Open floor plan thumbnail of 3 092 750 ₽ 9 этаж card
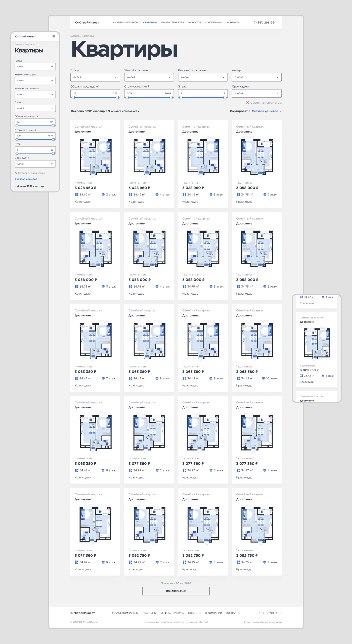352x644 pixels. pos(257,525)
